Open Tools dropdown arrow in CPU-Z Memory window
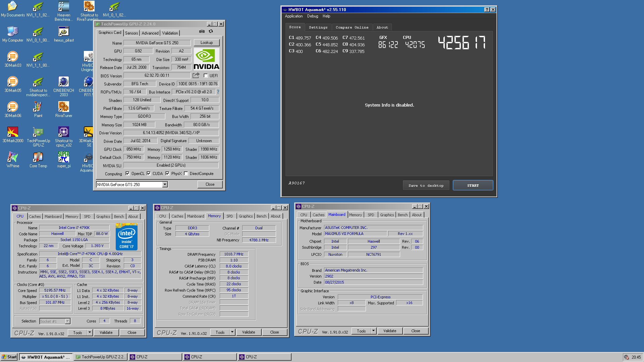This screenshot has height=362, width=644. click(x=232, y=332)
